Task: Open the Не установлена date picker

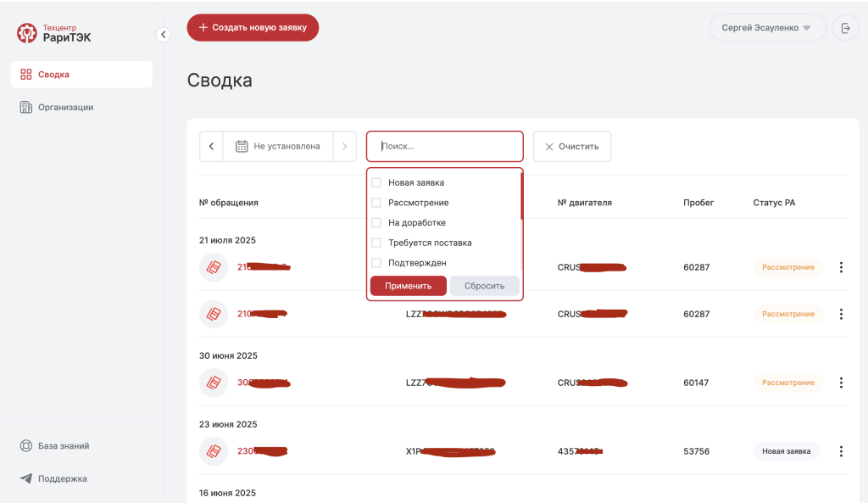Action: pos(278,147)
